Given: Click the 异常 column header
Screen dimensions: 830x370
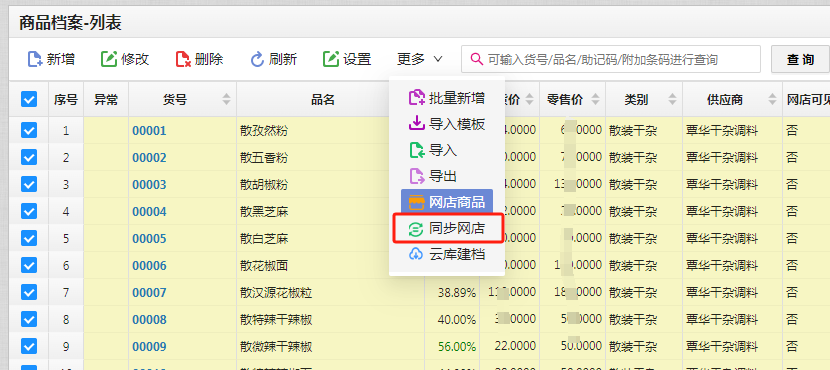Looking at the screenshot, I should (106, 99).
